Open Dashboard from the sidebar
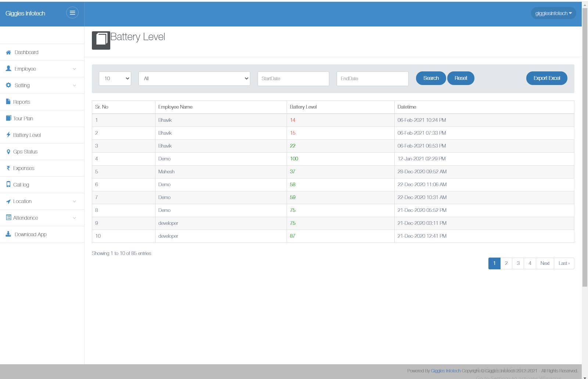The width and height of the screenshot is (588, 379). [42, 52]
